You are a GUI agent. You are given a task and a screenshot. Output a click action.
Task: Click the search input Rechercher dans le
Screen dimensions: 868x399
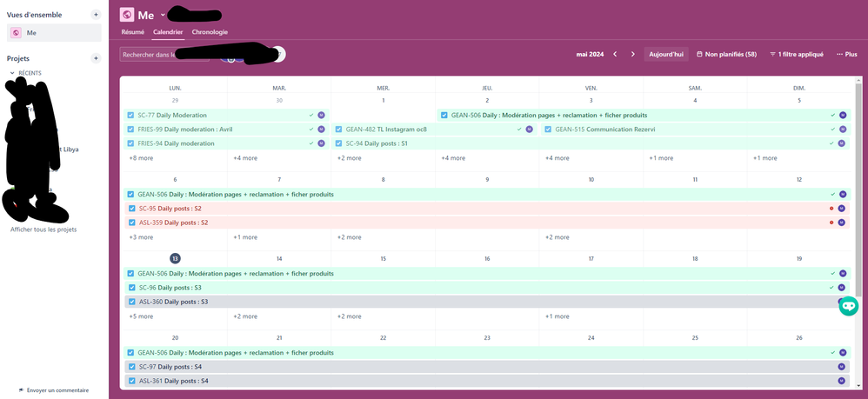(x=164, y=54)
